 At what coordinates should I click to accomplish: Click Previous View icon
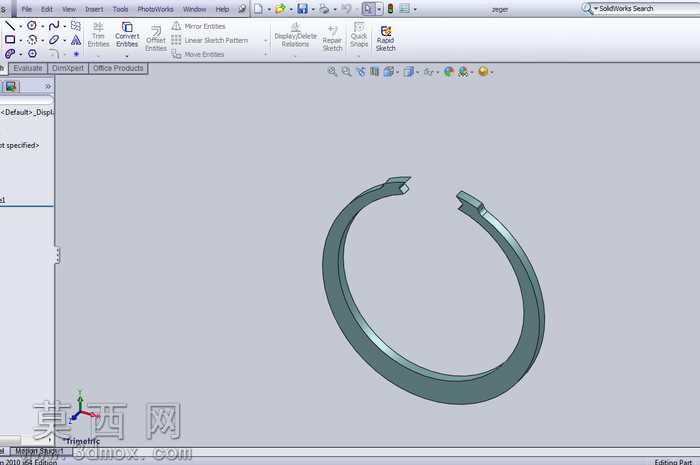click(x=361, y=71)
